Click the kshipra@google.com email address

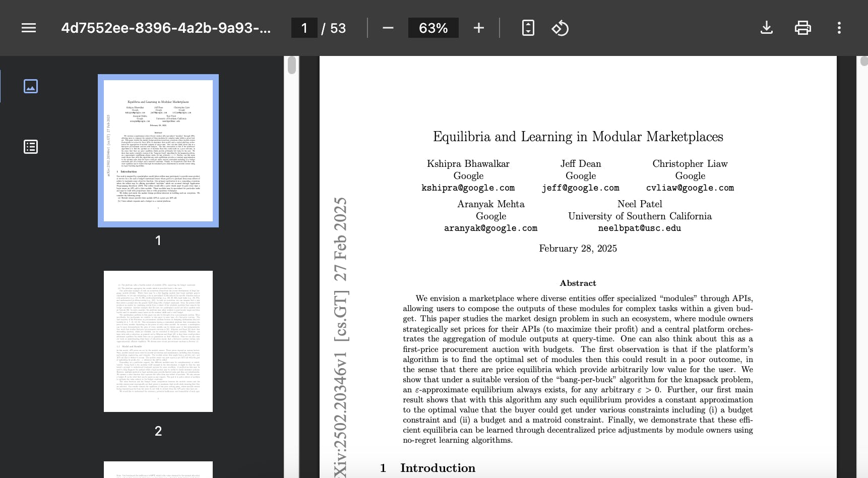click(468, 188)
